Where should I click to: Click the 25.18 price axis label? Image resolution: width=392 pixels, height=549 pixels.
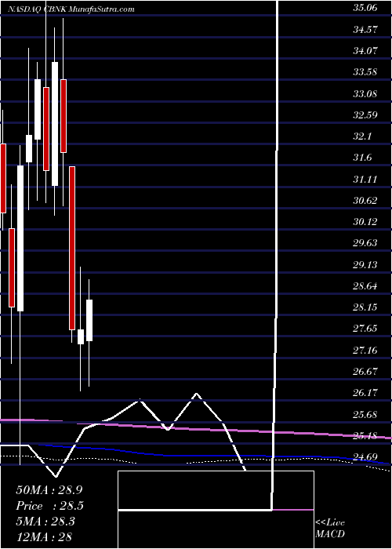(x=365, y=436)
